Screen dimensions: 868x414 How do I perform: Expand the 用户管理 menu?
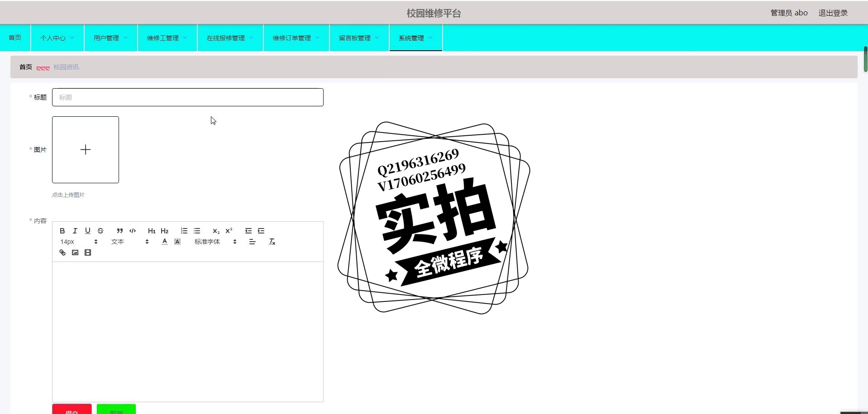111,38
